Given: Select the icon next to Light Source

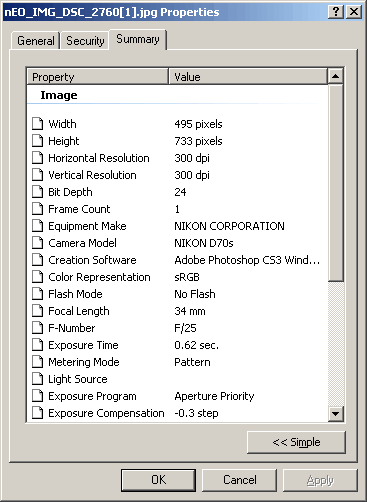Looking at the screenshot, I should click(38, 379).
